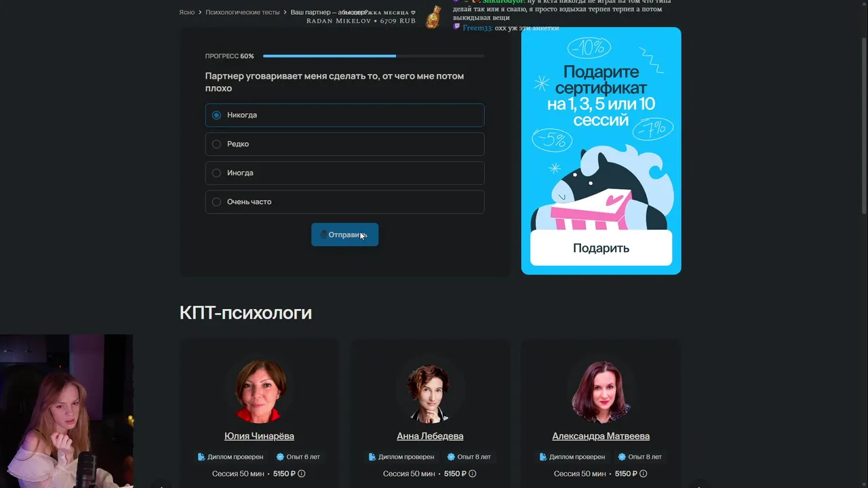Click the page vertical scrollbar

pyautogui.click(x=863, y=125)
